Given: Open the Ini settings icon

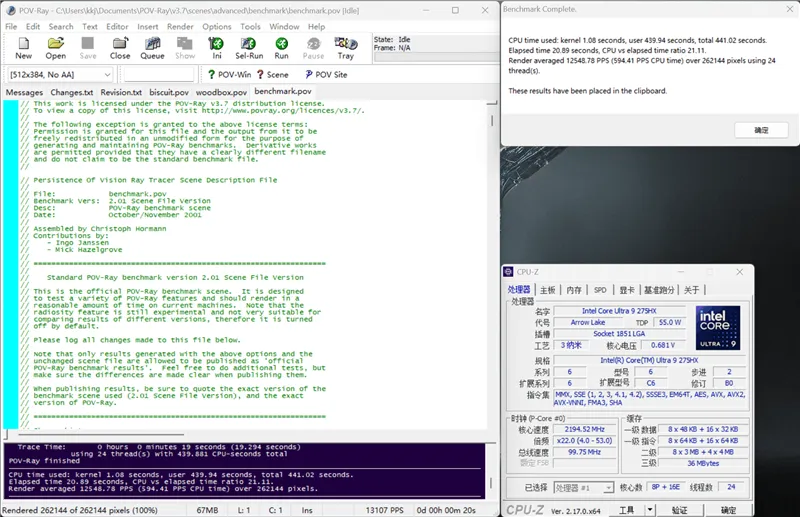Looking at the screenshot, I should [x=217, y=48].
